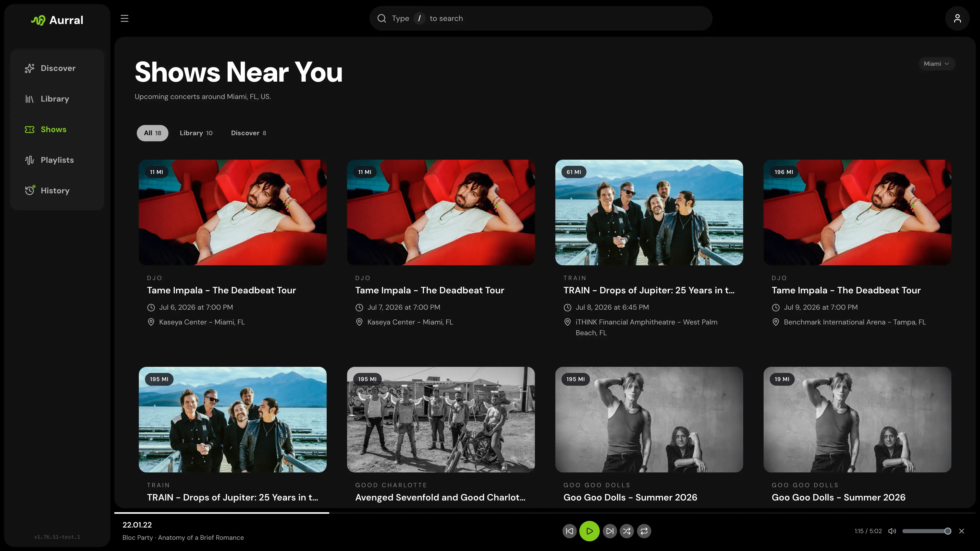Seek within the track progress bar
The width and height of the screenshot is (980, 551).
click(545, 513)
